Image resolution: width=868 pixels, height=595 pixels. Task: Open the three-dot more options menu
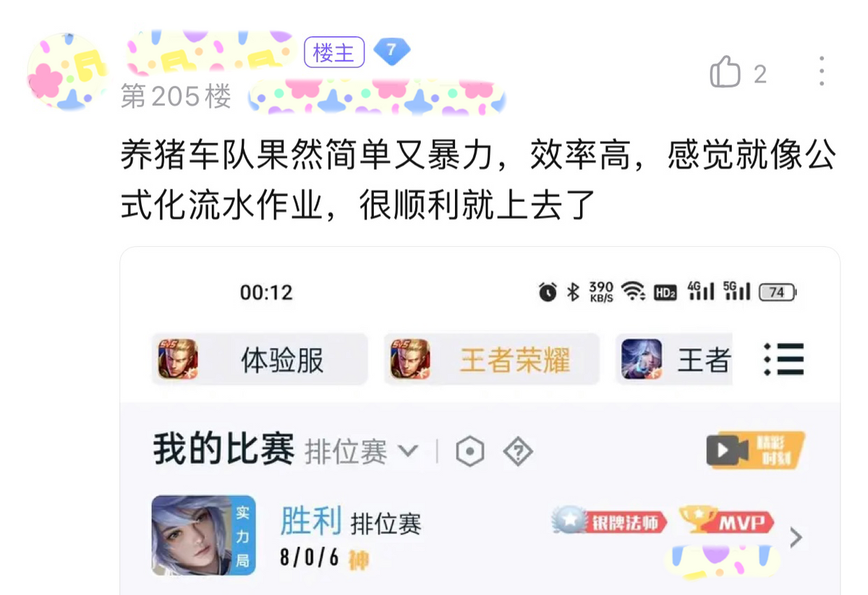[x=821, y=72]
